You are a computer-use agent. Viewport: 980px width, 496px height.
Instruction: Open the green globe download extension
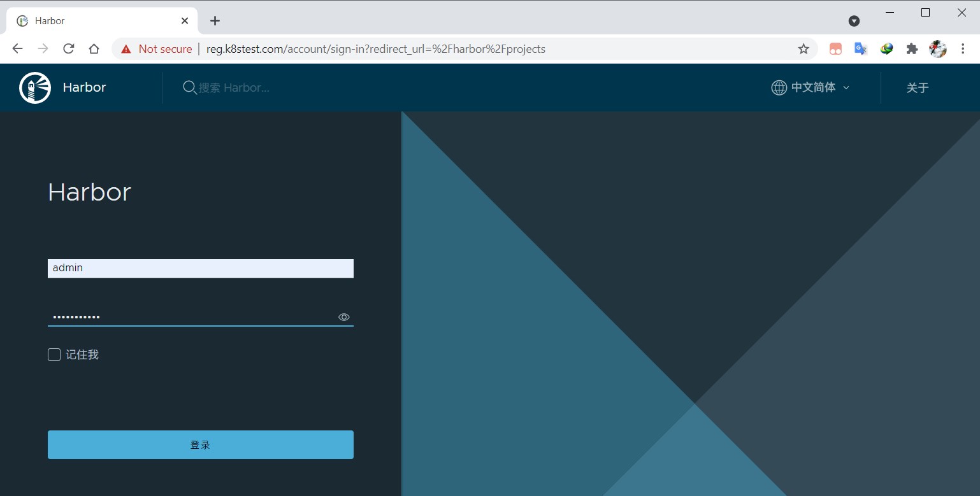(886, 49)
